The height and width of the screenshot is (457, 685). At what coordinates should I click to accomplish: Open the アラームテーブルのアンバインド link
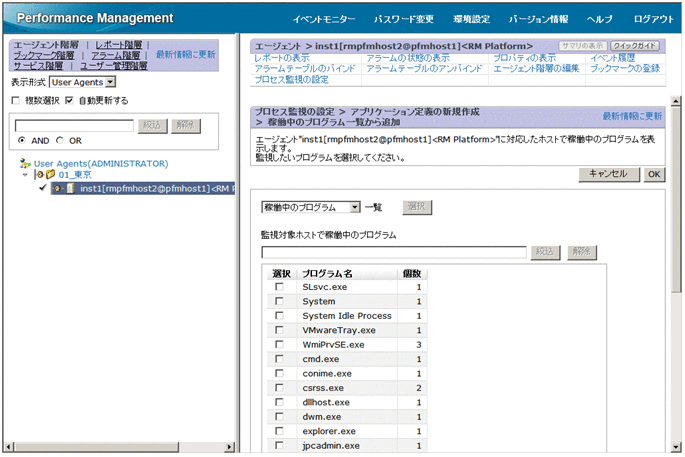click(x=424, y=69)
